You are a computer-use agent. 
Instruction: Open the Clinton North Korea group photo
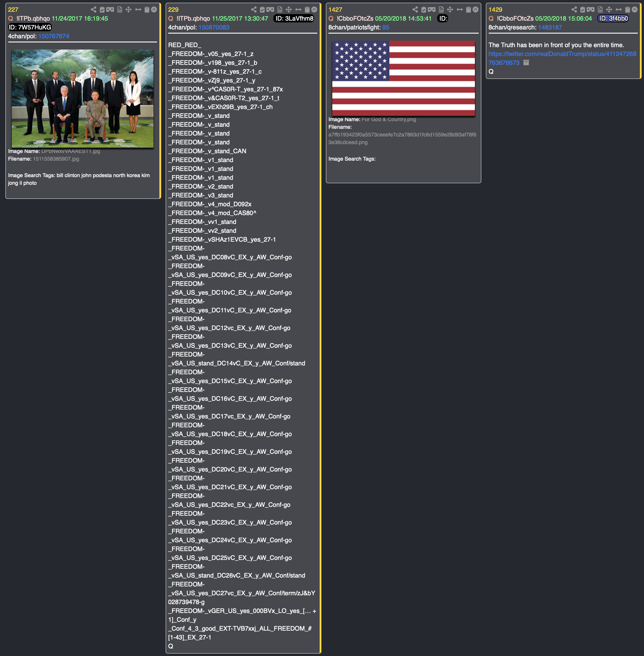(82, 98)
